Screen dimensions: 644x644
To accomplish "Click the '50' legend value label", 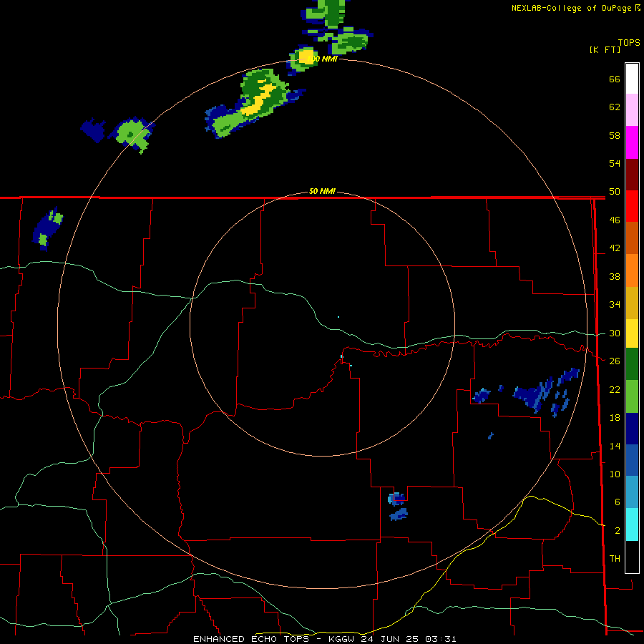I will click(x=615, y=192).
